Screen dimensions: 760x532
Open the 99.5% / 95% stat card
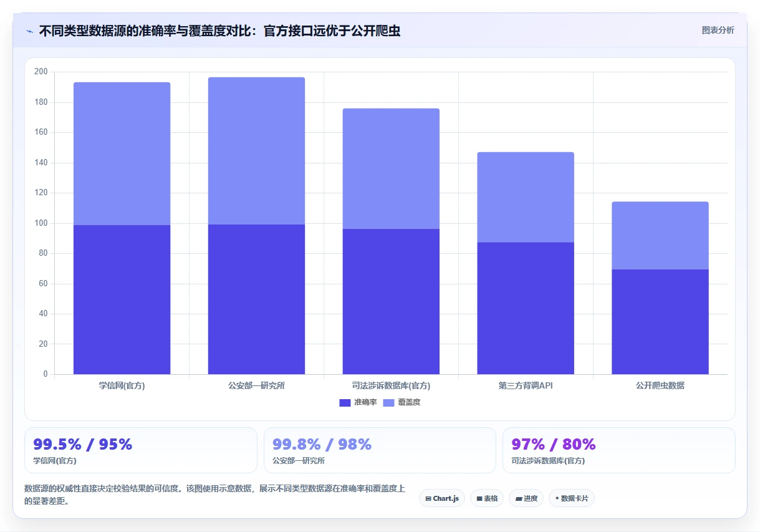[x=141, y=450]
